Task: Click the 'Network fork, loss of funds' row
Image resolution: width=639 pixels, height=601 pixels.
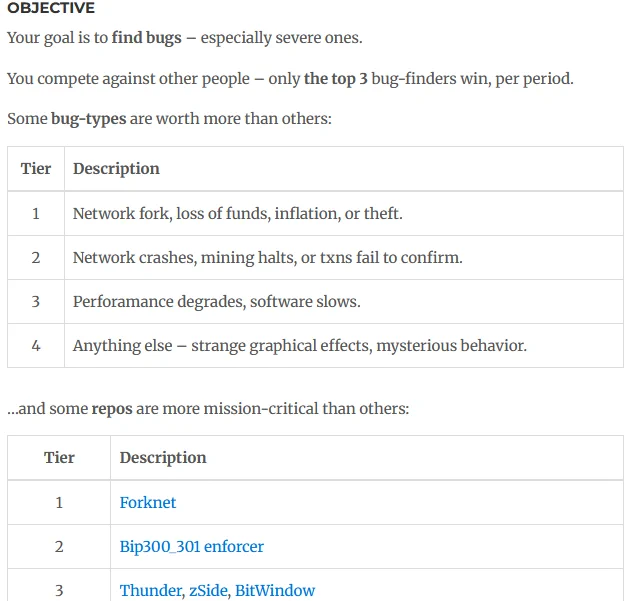Action: click(x=315, y=214)
